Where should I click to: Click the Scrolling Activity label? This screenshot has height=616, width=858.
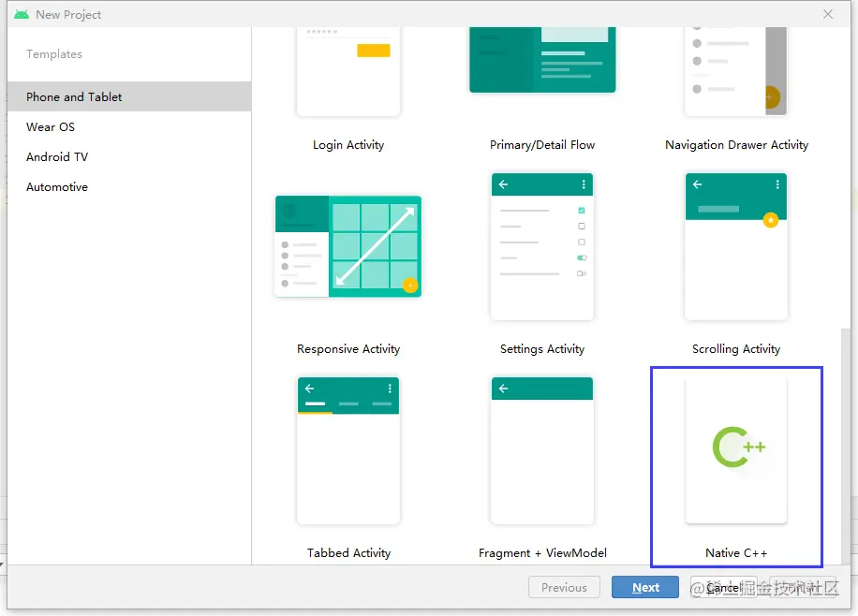tap(736, 349)
